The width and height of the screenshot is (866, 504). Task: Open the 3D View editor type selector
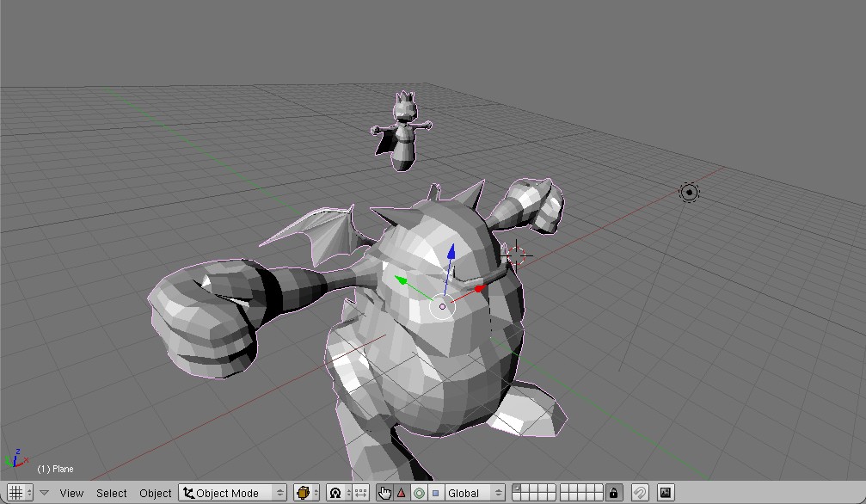coord(19,493)
